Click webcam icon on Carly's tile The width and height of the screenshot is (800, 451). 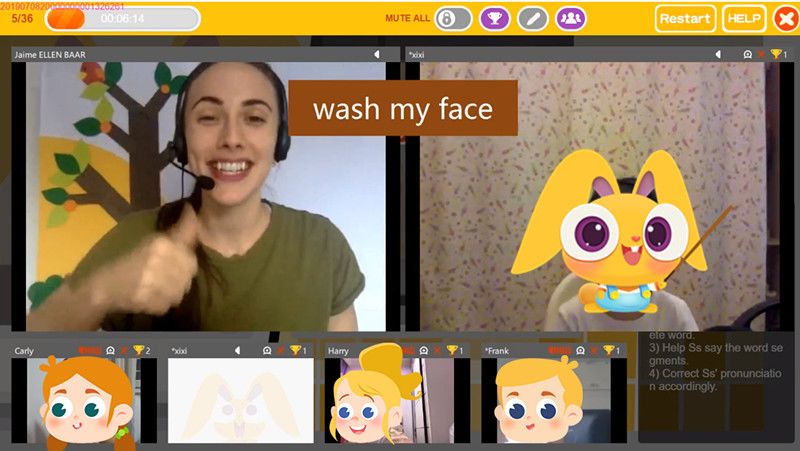click(110, 350)
